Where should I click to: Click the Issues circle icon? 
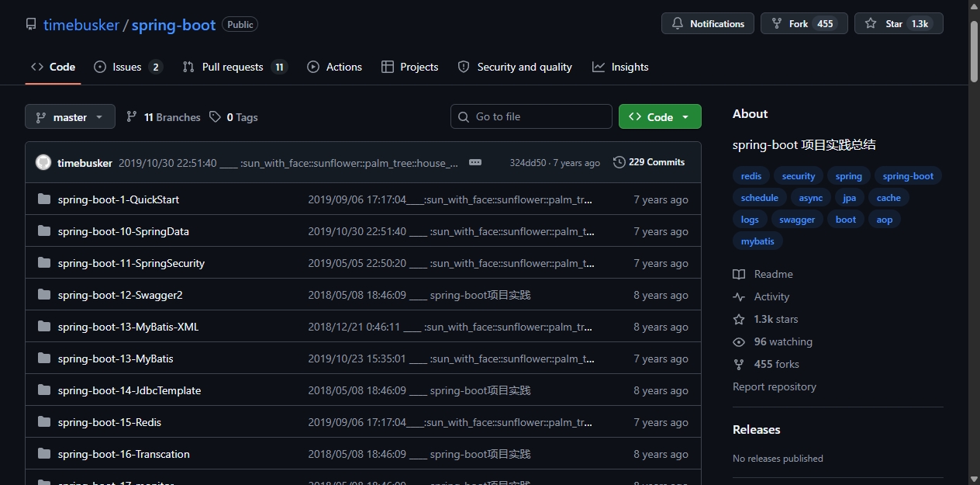pos(100,67)
